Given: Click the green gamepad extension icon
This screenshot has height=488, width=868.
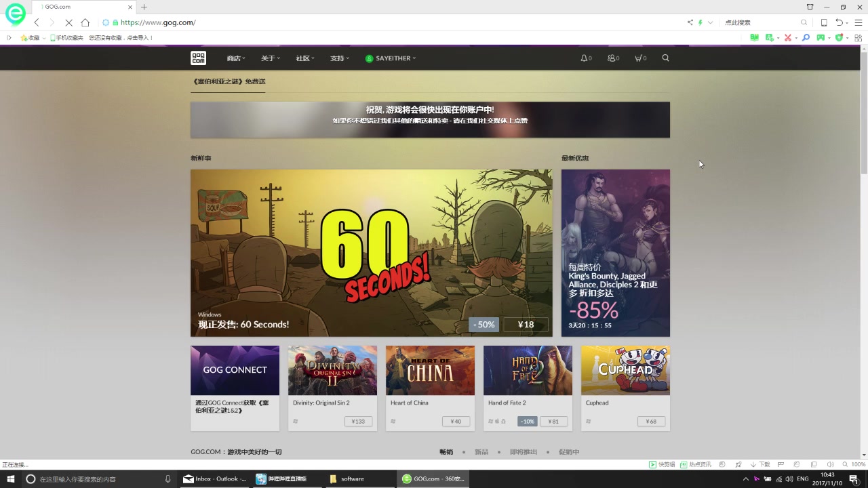Looking at the screenshot, I should pos(821,38).
